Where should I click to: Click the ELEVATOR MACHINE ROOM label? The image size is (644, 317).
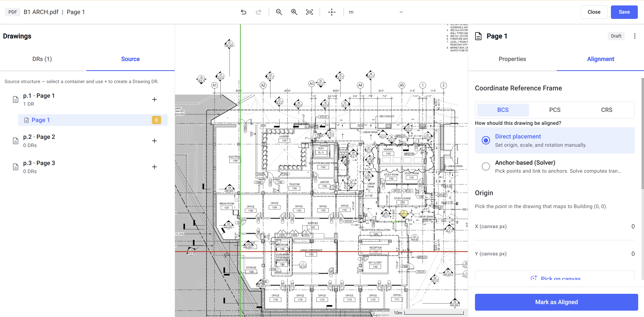coord(323,163)
